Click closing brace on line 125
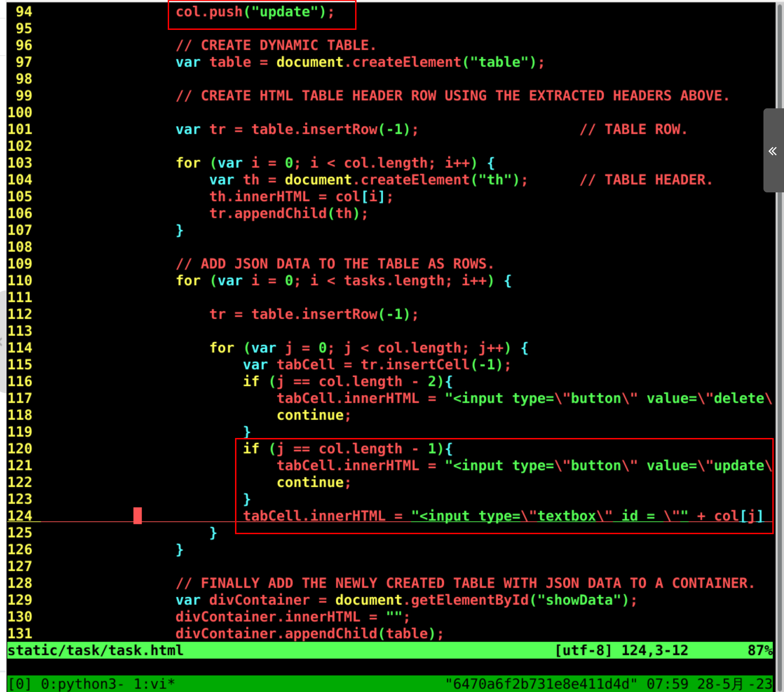784x692 pixels. (x=213, y=533)
